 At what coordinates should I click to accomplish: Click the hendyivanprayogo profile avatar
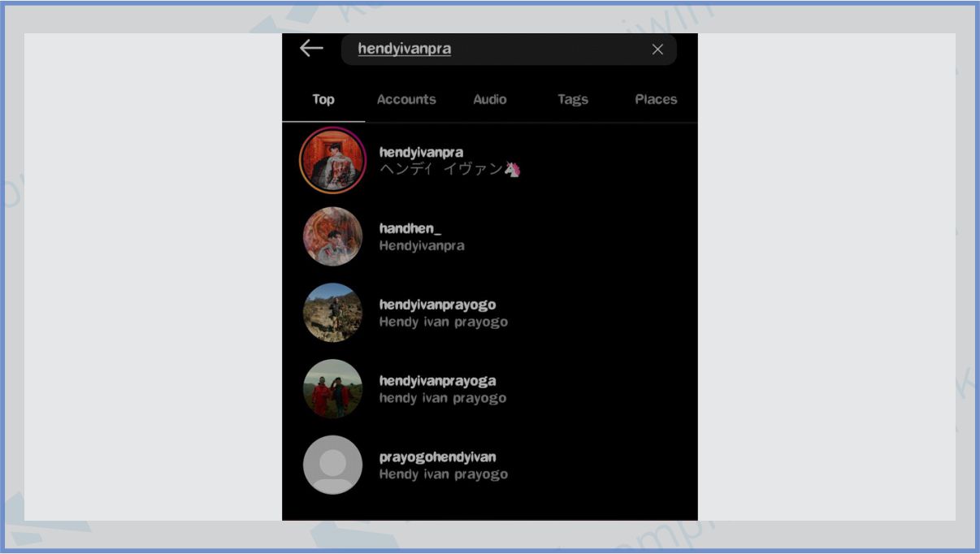click(332, 313)
